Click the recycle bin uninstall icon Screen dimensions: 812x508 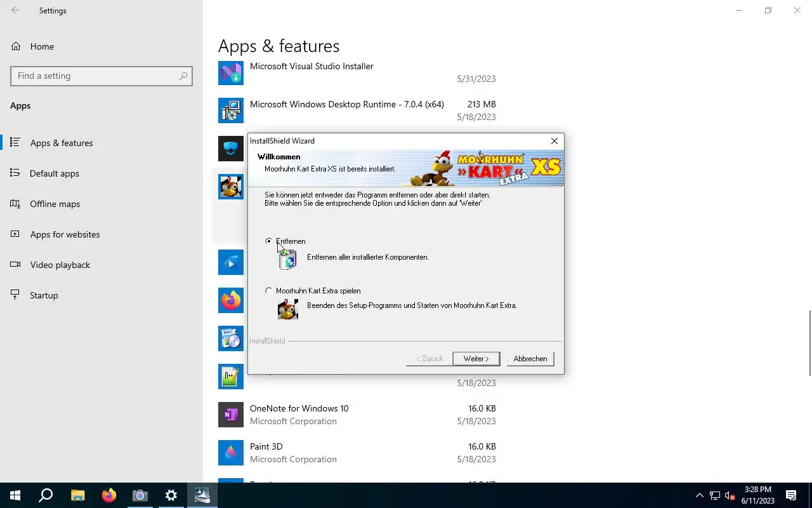point(288,258)
